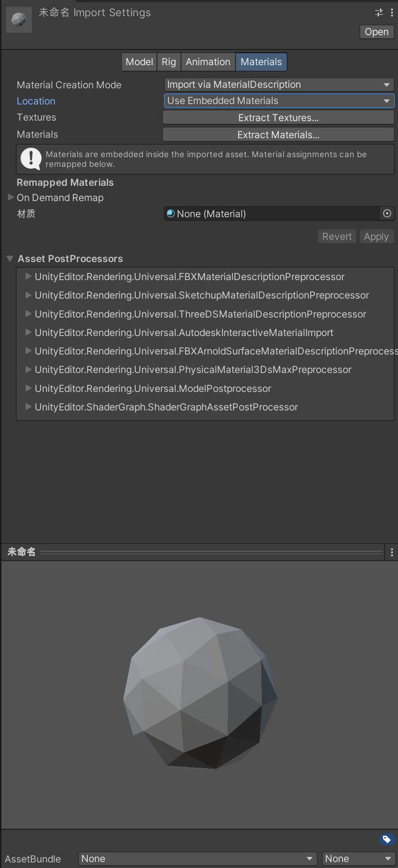Click the object picker circle beside 材质 slot
Viewport: 398px width, 868px height.
pos(387,214)
